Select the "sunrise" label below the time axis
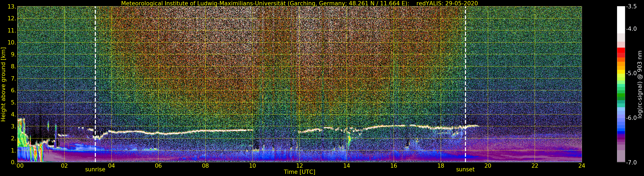This screenshot has height=176, width=644. pos(95,169)
